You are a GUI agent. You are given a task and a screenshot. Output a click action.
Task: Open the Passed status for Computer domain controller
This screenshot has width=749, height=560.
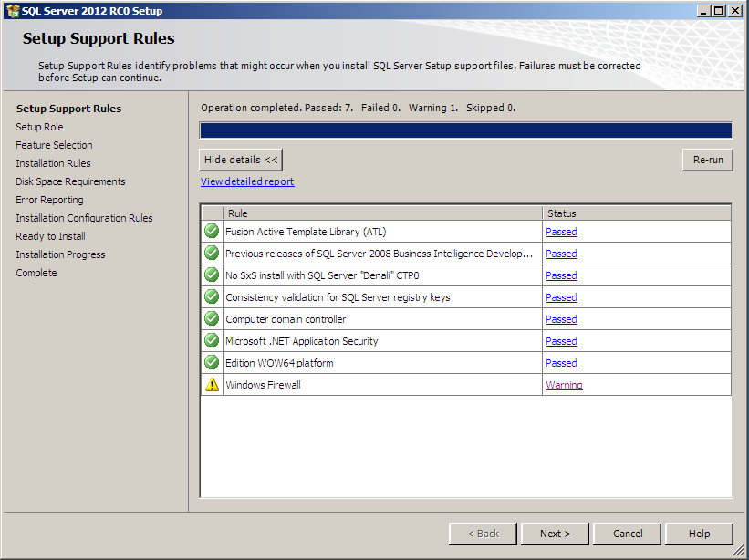pyautogui.click(x=561, y=318)
